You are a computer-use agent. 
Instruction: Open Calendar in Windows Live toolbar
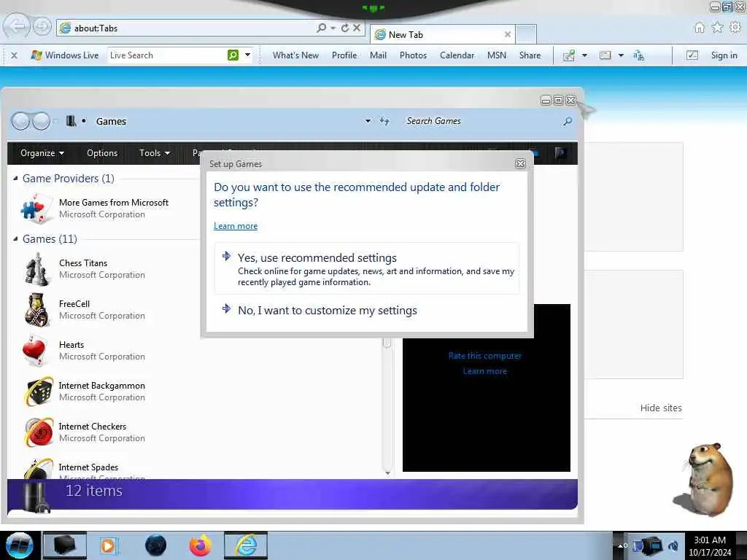click(457, 55)
